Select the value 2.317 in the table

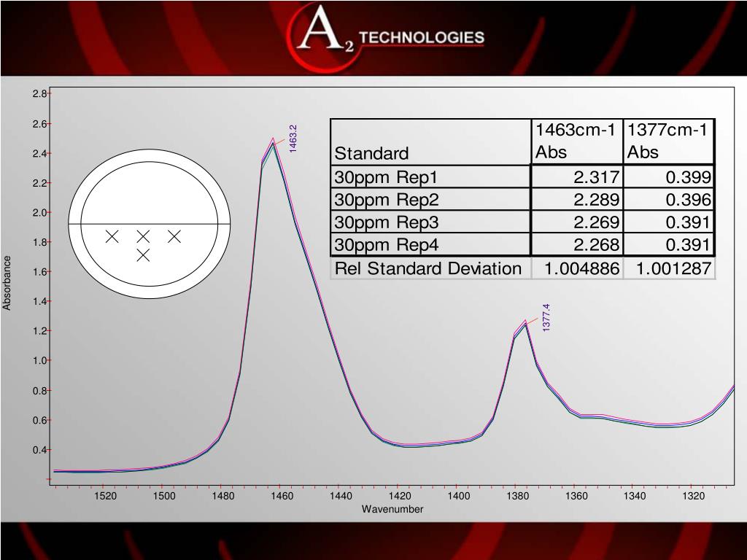(597, 178)
